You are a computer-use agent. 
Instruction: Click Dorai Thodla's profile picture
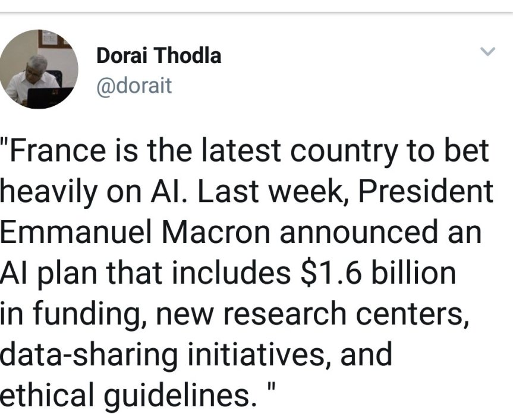coord(38,69)
